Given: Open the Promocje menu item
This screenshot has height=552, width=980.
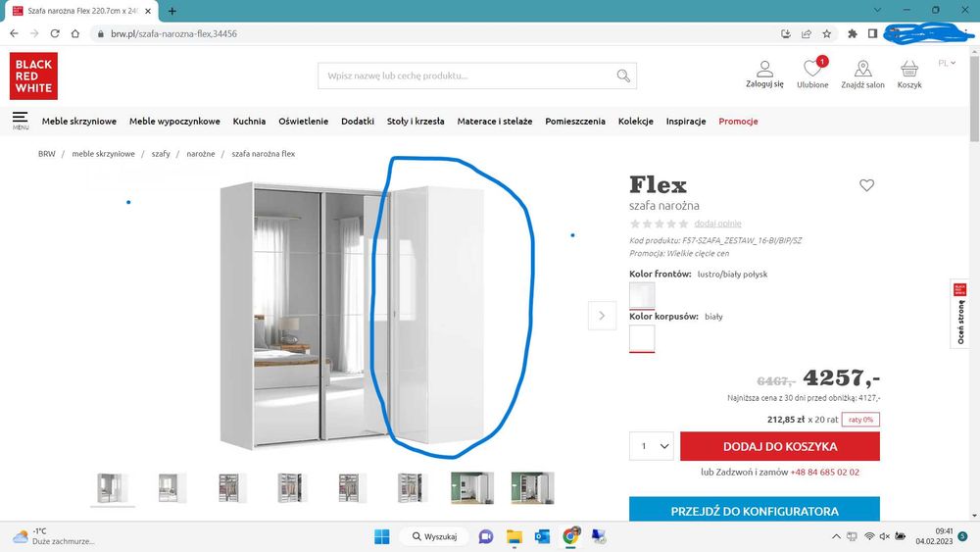Looking at the screenshot, I should (x=738, y=122).
